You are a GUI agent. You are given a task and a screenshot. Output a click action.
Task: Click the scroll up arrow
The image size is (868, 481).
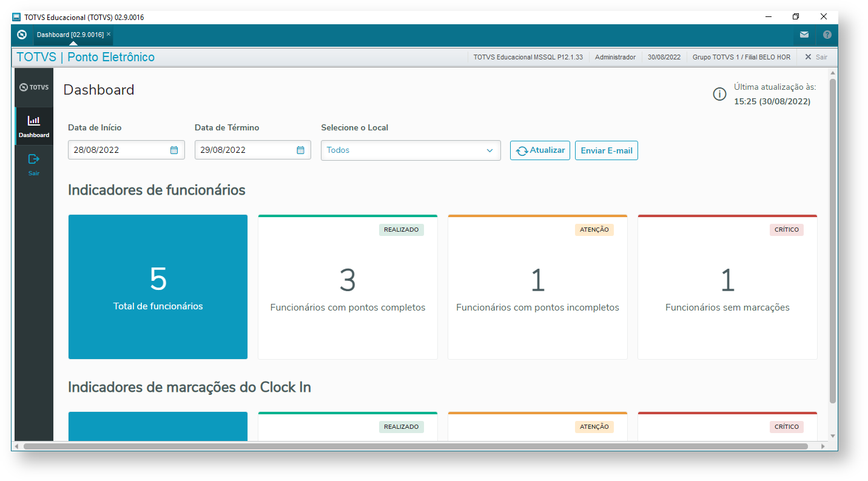click(x=833, y=73)
